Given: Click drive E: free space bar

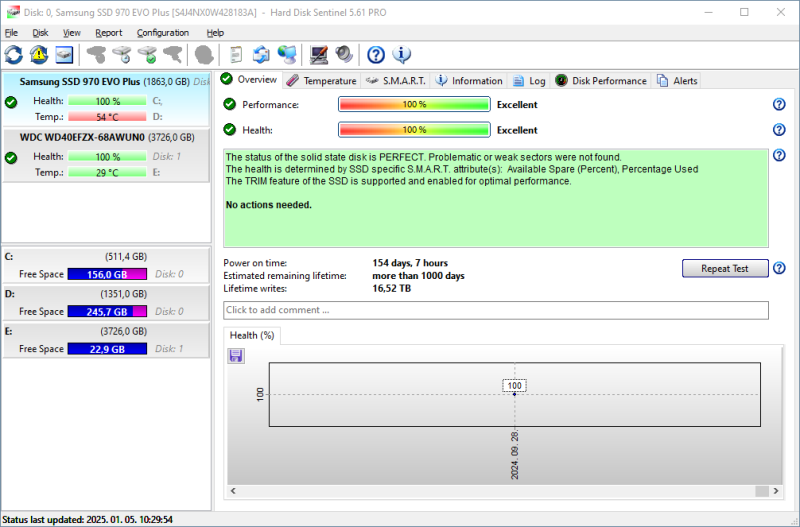Looking at the screenshot, I should click(x=107, y=349).
